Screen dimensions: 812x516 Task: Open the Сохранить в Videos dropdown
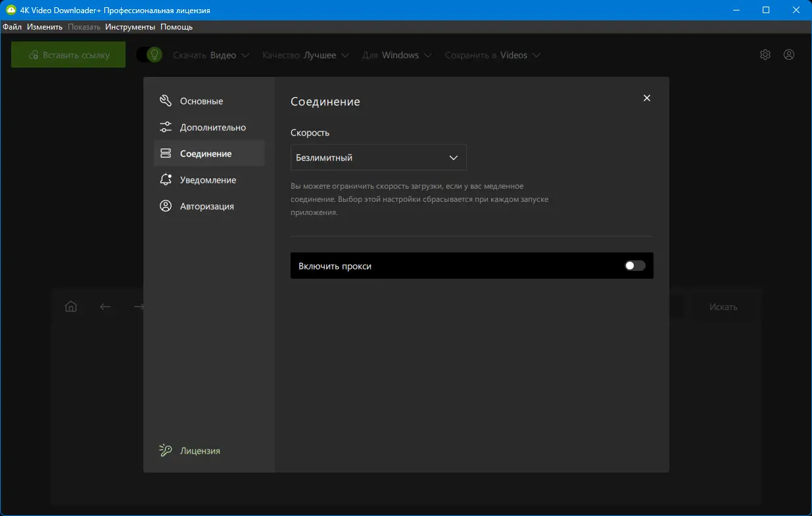[492, 55]
